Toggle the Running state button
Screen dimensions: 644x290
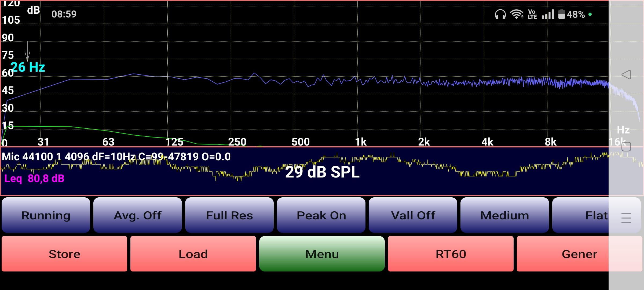pos(46,215)
